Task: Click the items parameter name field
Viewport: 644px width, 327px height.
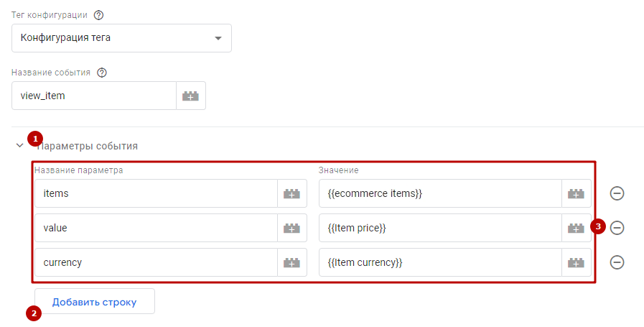Action: pyautogui.click(x=156, y=193)
